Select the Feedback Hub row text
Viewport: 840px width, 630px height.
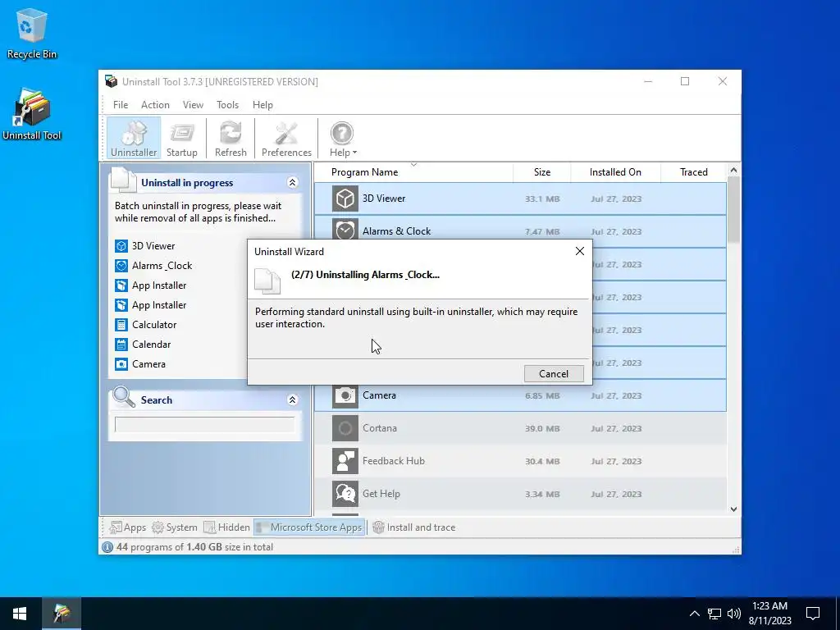pyautogui.click(x=393, y=461)
